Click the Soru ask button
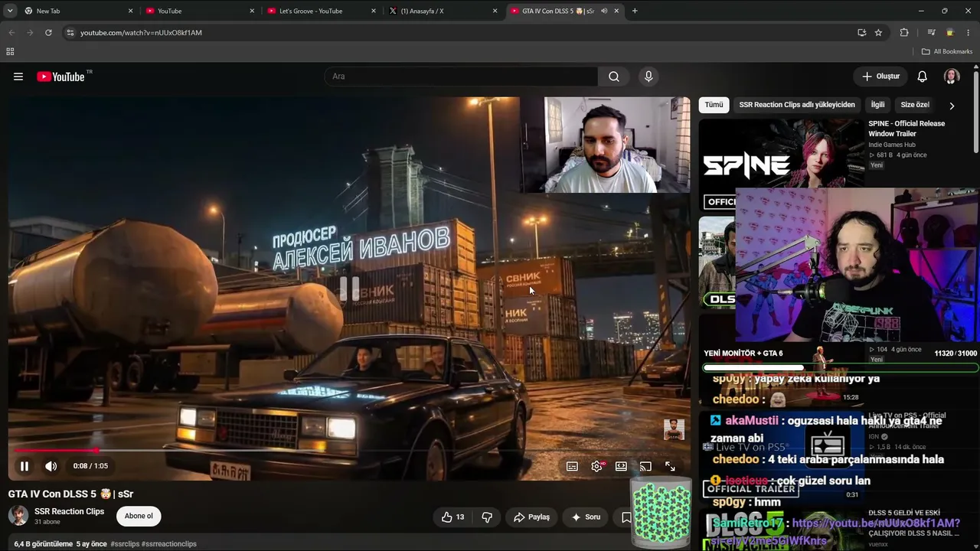This screenshot has height=551, width=980. (586, 517)
